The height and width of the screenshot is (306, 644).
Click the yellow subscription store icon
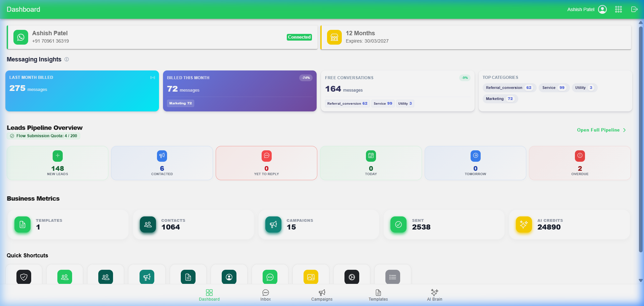point(334,37)
